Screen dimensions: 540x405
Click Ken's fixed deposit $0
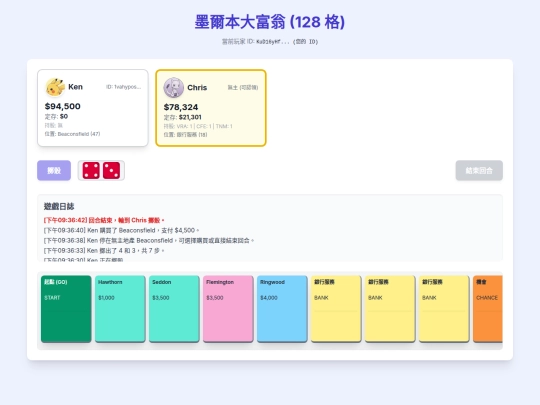point(56,116)
